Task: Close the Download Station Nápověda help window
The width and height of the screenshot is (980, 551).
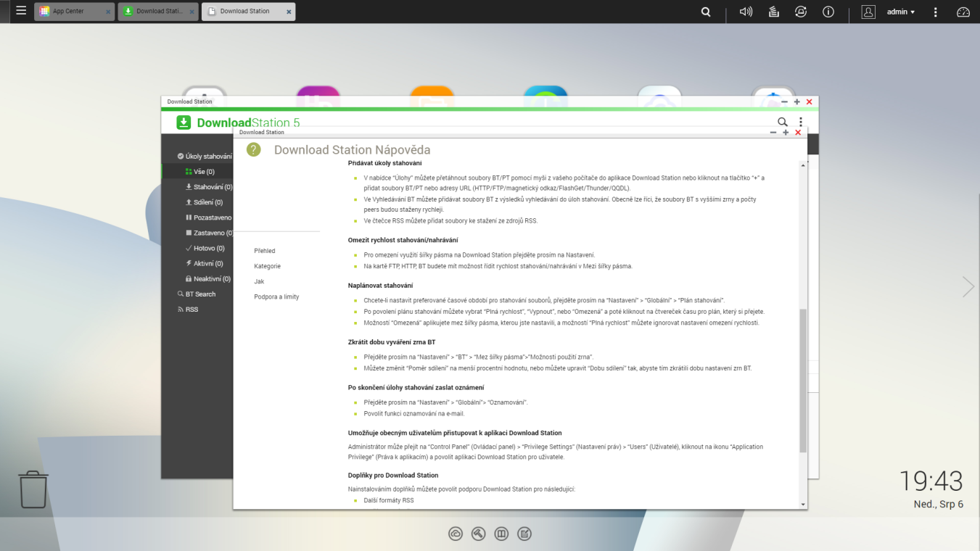Action: 798,133
